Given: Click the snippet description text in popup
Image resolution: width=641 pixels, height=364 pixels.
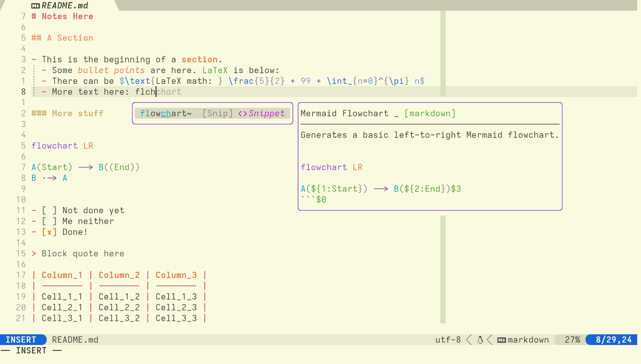Looking at the screenshot, I should pyautogui.click(x=430, y=135).
